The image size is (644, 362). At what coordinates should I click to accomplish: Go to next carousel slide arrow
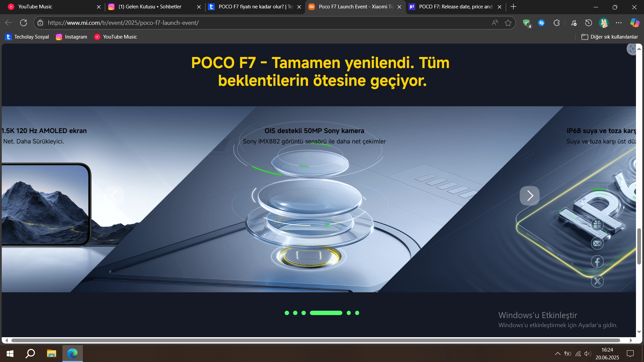coord(530,196)
